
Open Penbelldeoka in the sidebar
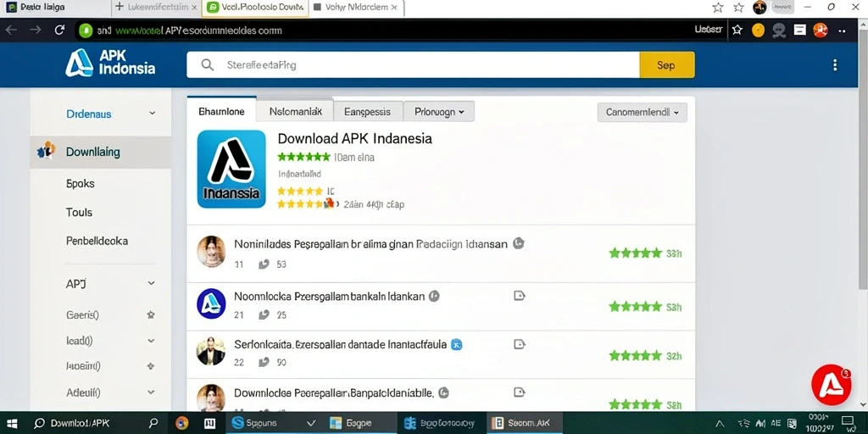97,242
